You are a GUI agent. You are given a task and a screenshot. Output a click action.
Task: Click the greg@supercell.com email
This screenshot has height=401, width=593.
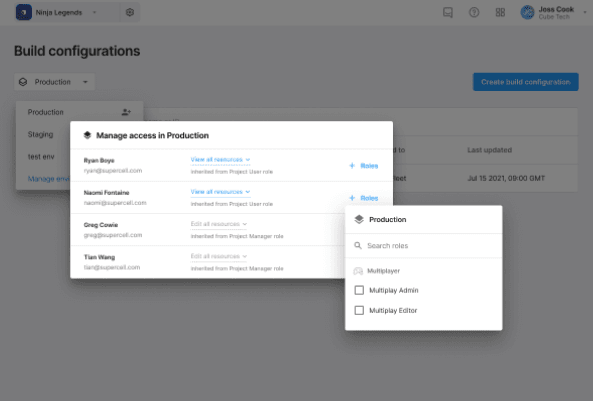click(113, 235)
